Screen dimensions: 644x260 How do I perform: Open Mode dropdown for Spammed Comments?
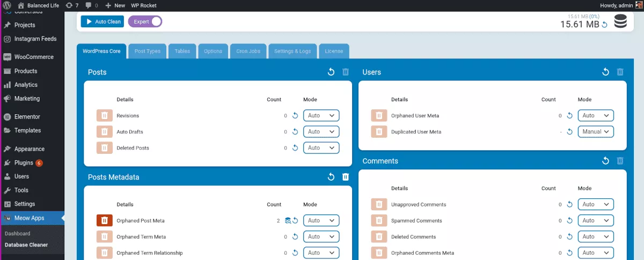point(596,220)
